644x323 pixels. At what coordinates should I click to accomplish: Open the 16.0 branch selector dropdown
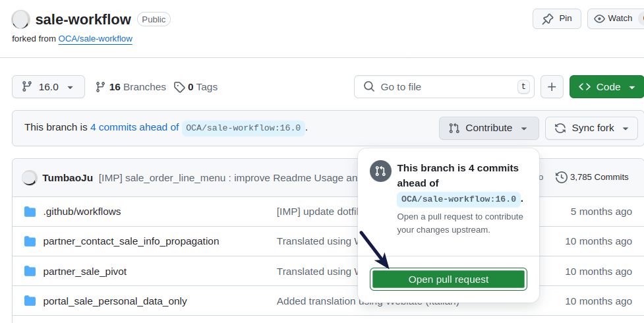tap(48, 87)
